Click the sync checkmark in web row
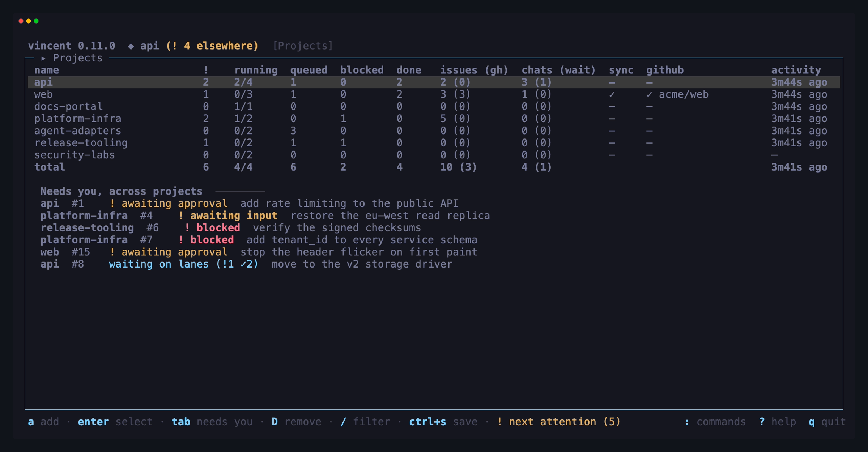Screen dimensions: 868x452 tap(612, 94)
